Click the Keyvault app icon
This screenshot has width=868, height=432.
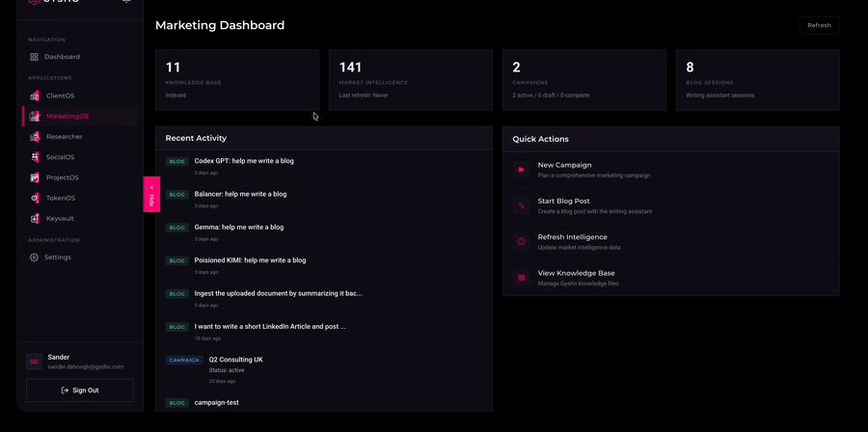[35, 219]
